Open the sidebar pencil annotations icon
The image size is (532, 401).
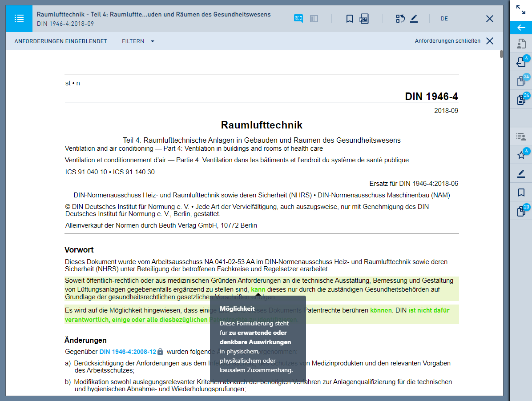[521, 174]
